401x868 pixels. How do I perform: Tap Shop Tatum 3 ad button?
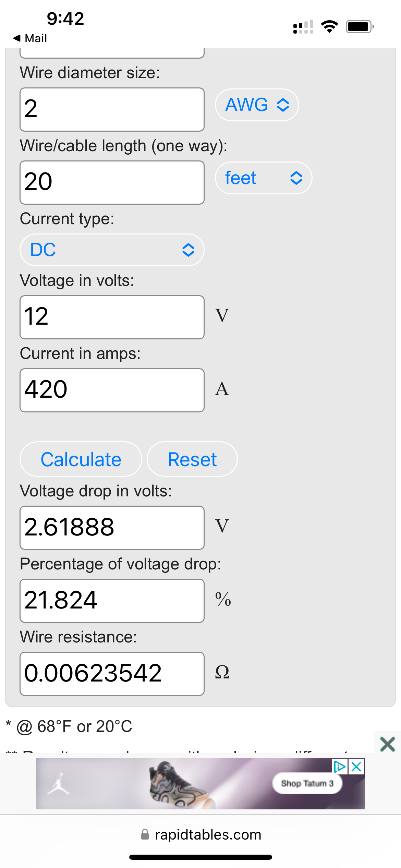pos(307,783)
